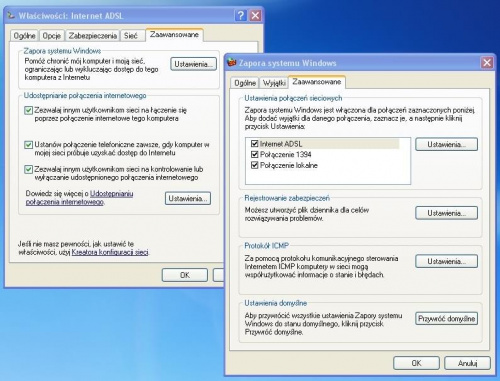Image resolution: width=500 pixels, height=381 pixels.
Task: Click Anuluj in Zapora dialog
Action: coord(467,363)
